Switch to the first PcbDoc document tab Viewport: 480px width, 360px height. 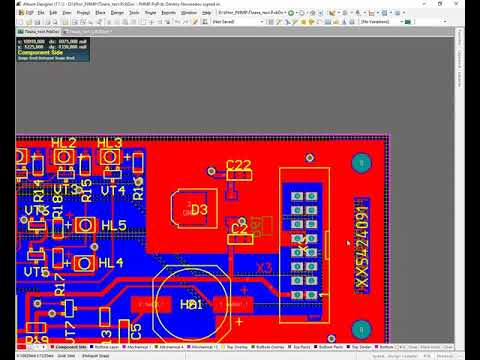pos(39,32)
